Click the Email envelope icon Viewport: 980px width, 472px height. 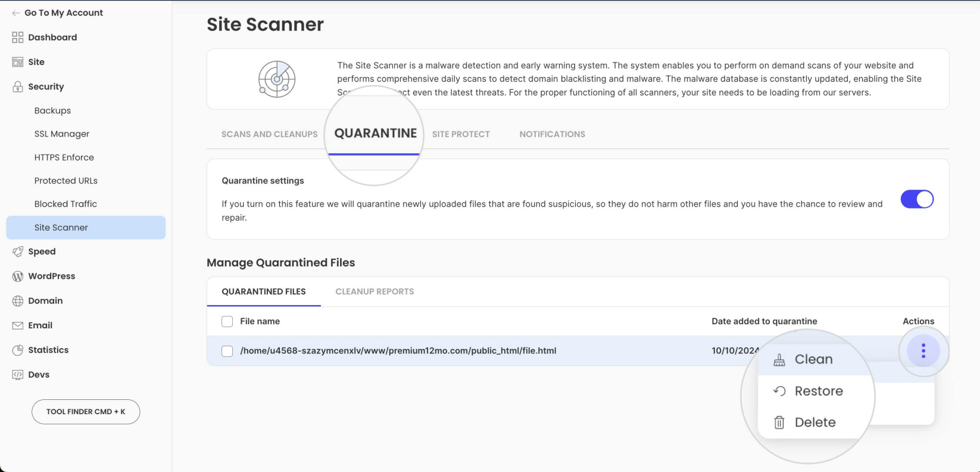[x=18, y=325]
